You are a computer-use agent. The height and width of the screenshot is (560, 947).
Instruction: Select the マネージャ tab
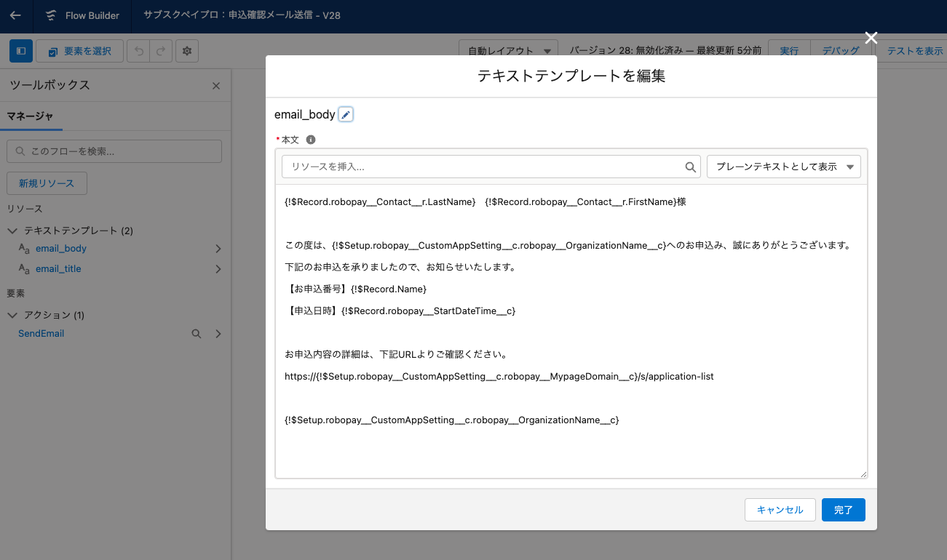point(30,116)
